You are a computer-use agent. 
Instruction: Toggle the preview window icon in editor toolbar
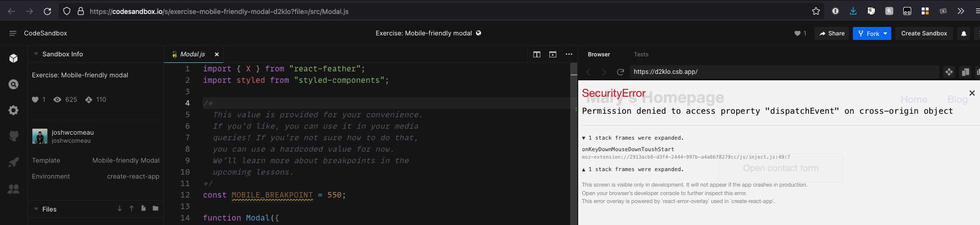[553, 54]
